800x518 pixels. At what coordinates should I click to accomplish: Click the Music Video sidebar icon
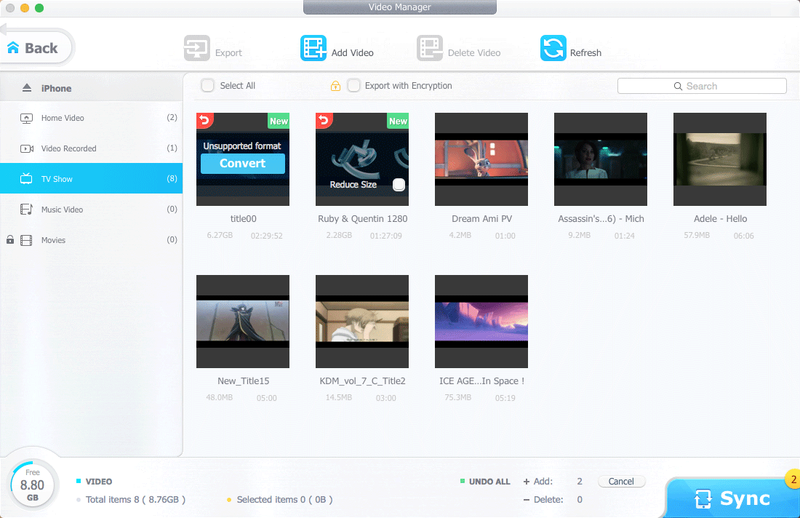click(x=26, y=209)
